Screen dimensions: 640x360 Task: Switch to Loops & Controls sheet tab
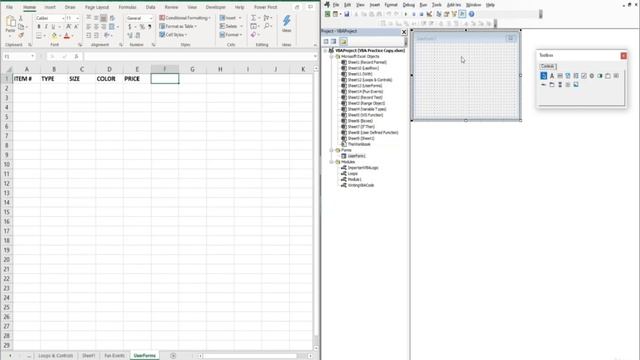tap(56, 356)
